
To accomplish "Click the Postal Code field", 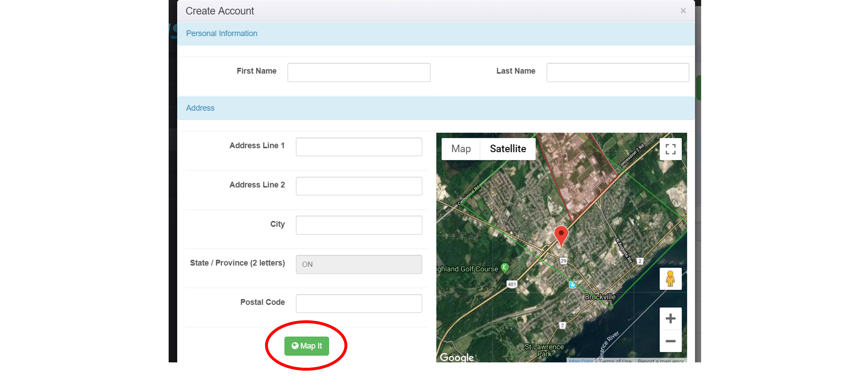I will click(358, 303).
